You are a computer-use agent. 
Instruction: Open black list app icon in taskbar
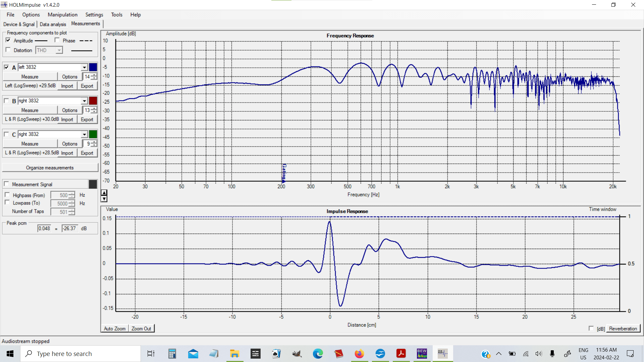coord(255,354)
